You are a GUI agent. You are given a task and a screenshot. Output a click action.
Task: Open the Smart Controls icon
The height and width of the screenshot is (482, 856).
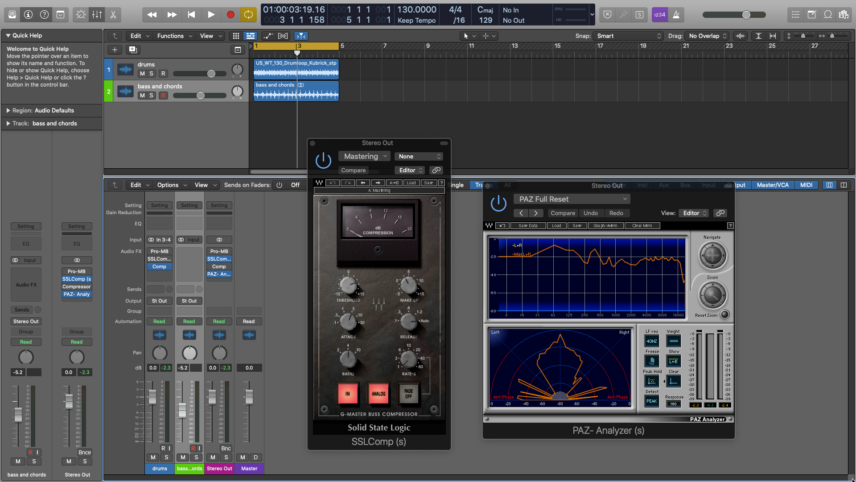[81, 15]
